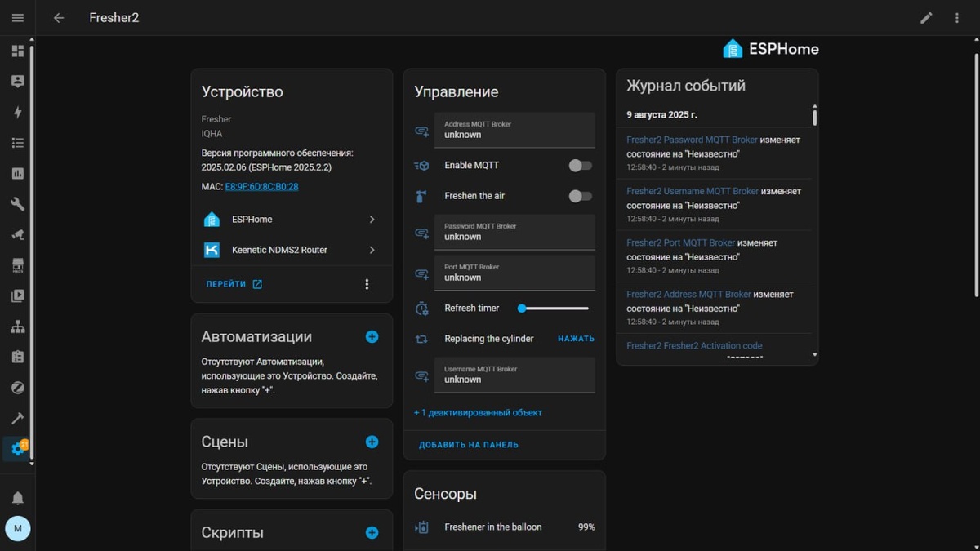Open the Energy lightning icon in sidebar
Screen dimensions: 980x551
click(x=18, y=113)
